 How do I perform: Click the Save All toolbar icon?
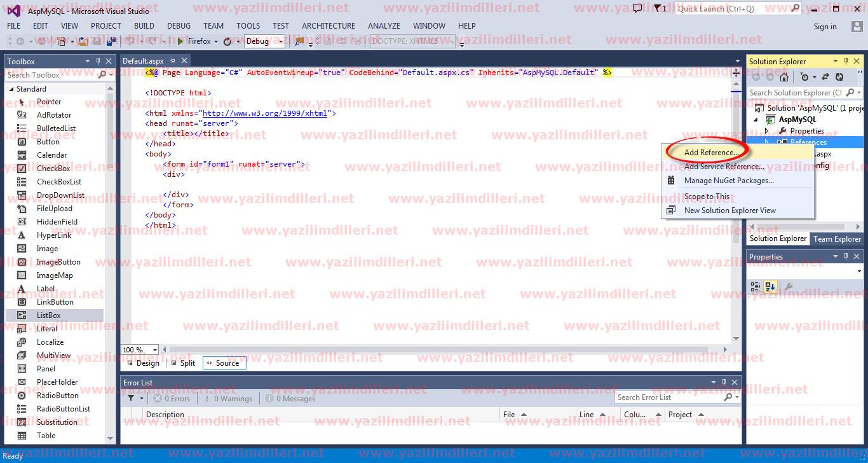click(111, 41)
